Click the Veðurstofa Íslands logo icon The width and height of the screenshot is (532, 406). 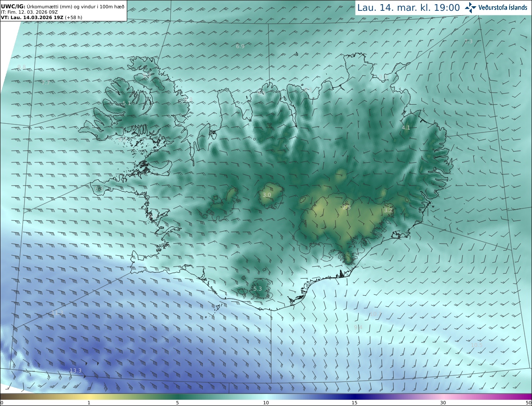(x=470, y=7)
